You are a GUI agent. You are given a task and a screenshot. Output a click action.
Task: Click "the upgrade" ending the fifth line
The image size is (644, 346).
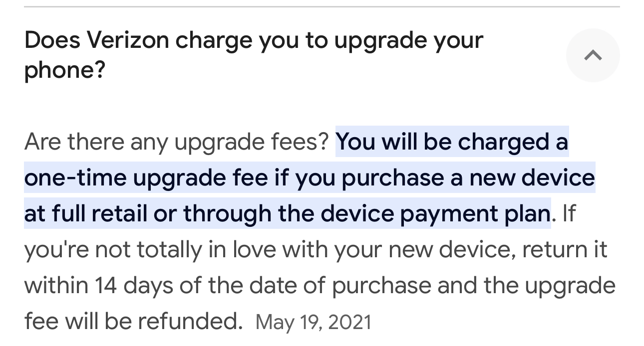pos(549,286)
